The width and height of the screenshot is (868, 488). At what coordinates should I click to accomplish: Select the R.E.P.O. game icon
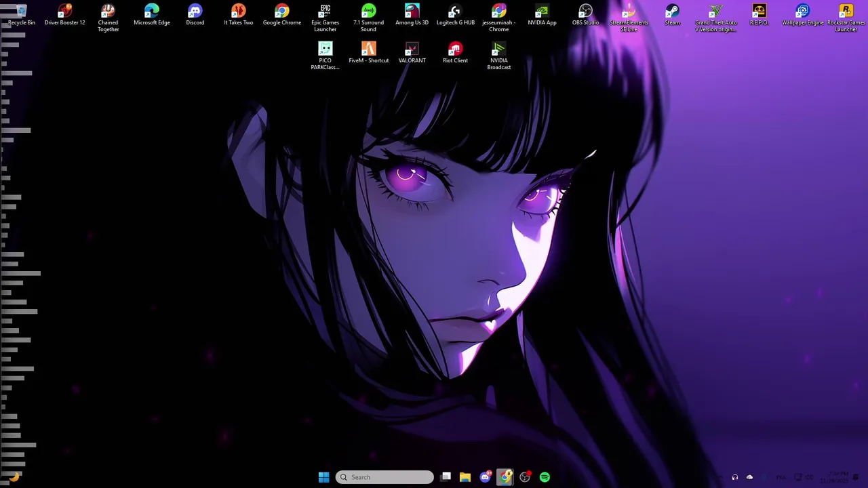759,15
